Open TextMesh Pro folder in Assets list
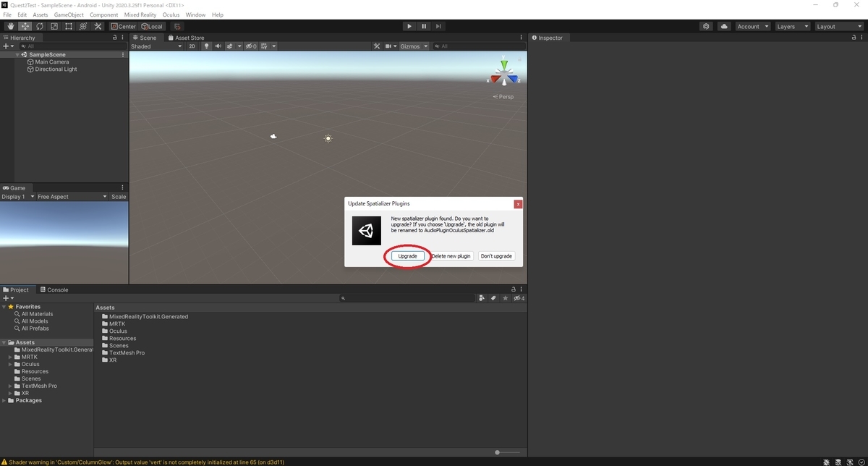Screen dimensions: 868x466 tap(123, 353)
